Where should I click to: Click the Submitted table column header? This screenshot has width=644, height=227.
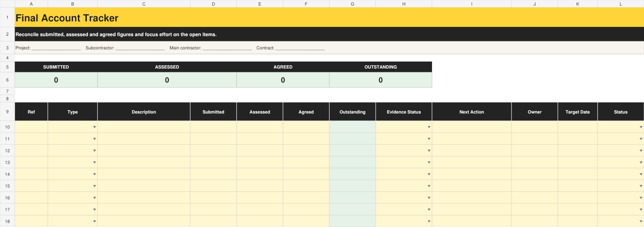pyautogui.click(x=213, y=112)
